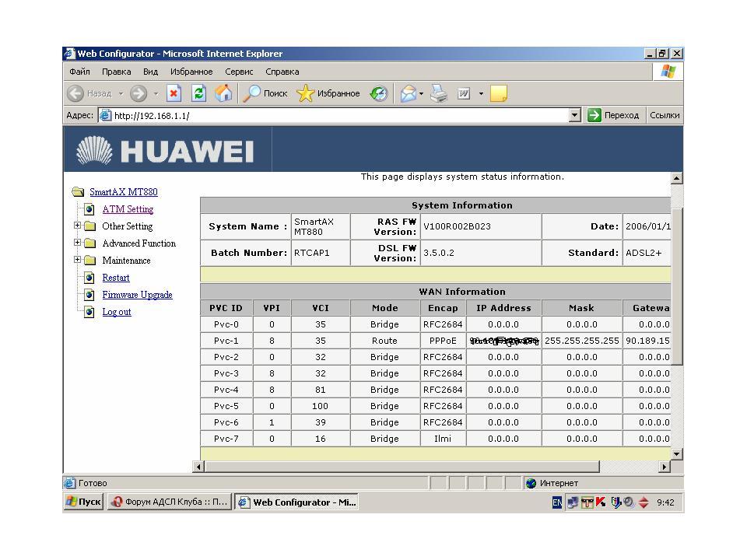747x560 pixels.
Task: Click the Переход go button
Action: 614,115
